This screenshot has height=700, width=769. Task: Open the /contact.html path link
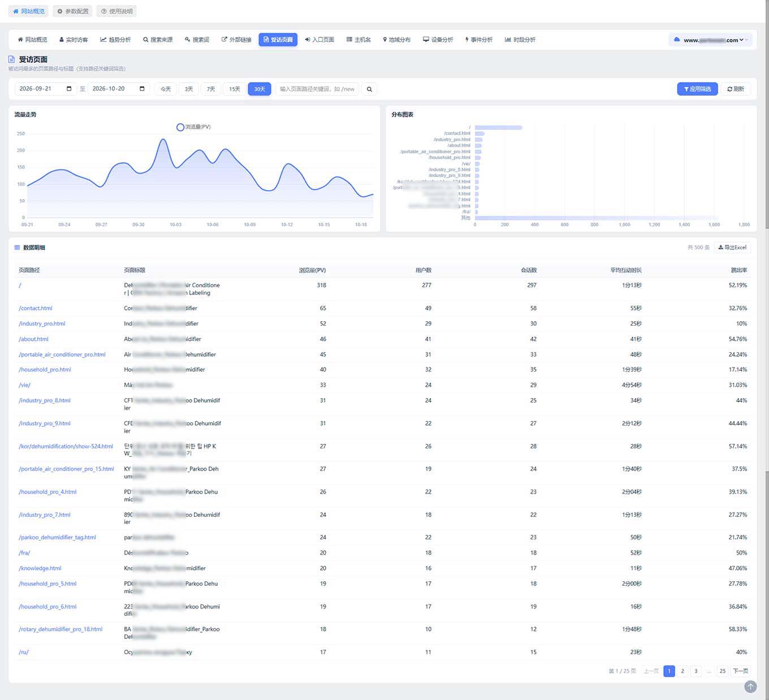click(x=35, y=308)
